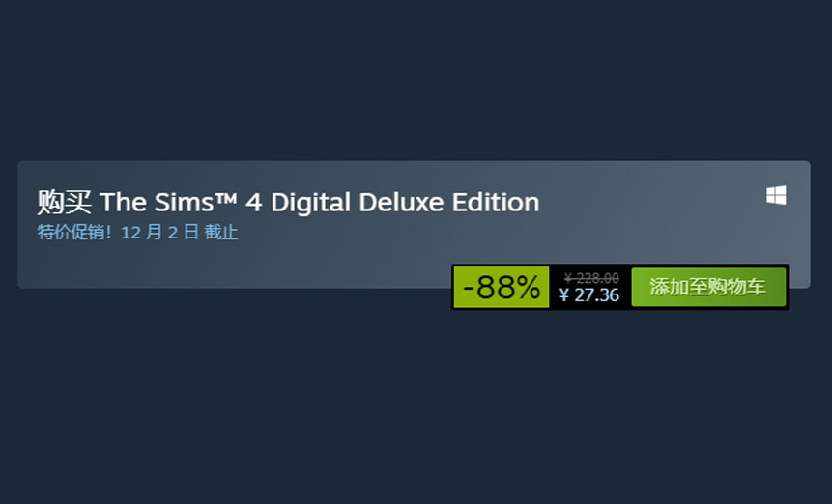Click the number 4 in the game title
This screenshot has width=832, height=504.
click(253, 203)
